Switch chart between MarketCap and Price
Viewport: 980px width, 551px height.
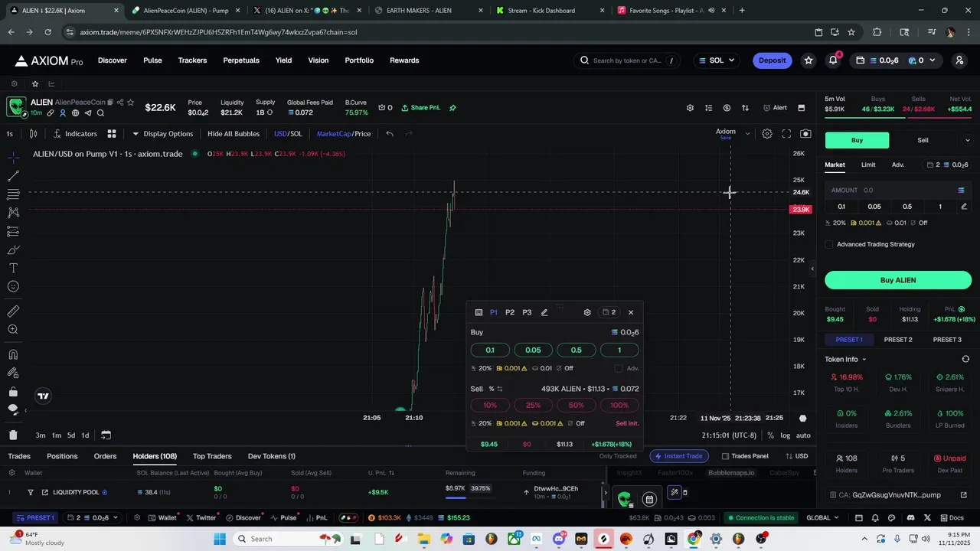click(344, 134)
